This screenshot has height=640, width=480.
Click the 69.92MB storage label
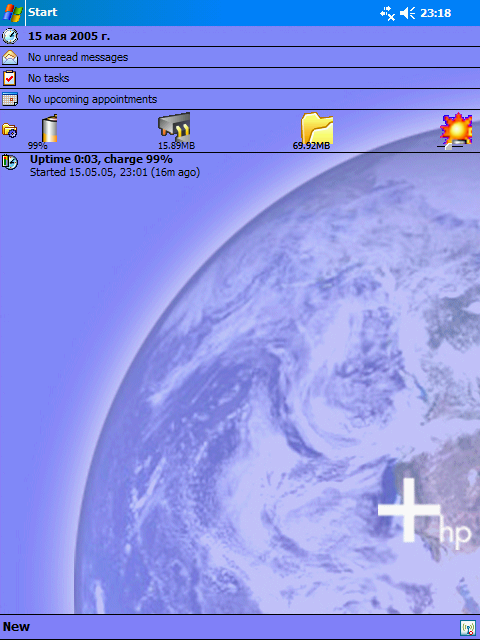coord(311,146)
